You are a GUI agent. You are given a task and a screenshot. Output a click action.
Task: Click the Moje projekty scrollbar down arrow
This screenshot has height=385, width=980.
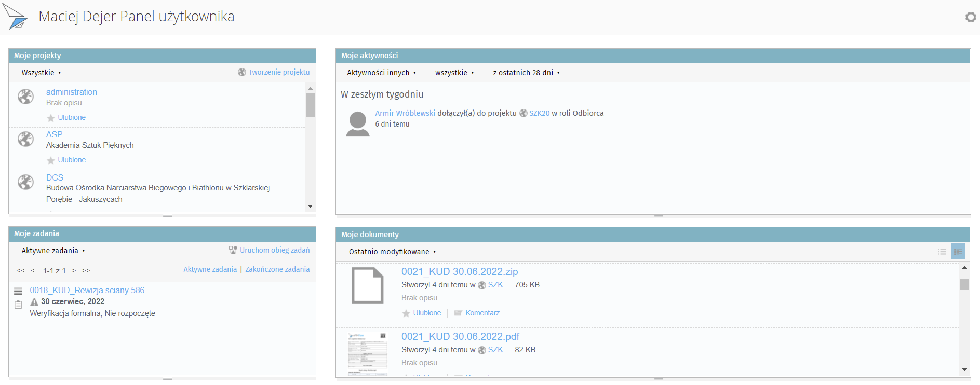(310, 206)
